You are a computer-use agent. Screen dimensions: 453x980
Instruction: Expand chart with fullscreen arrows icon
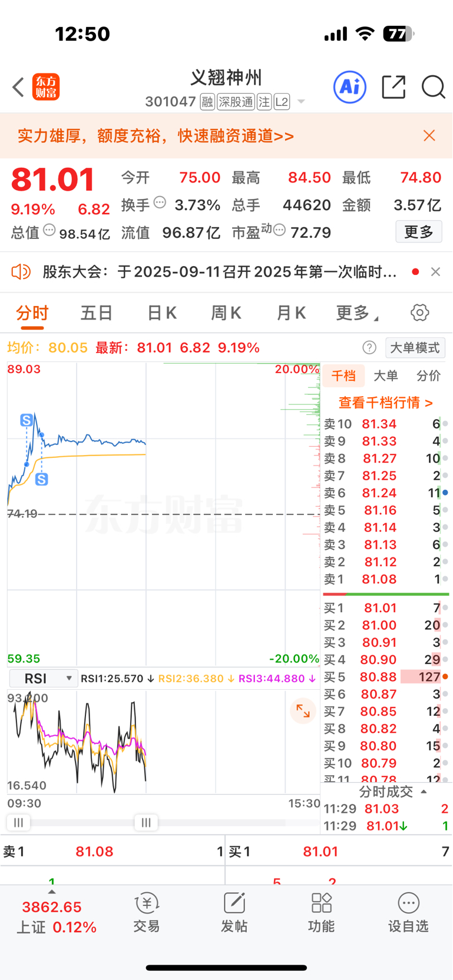click(x=303, y=711)
